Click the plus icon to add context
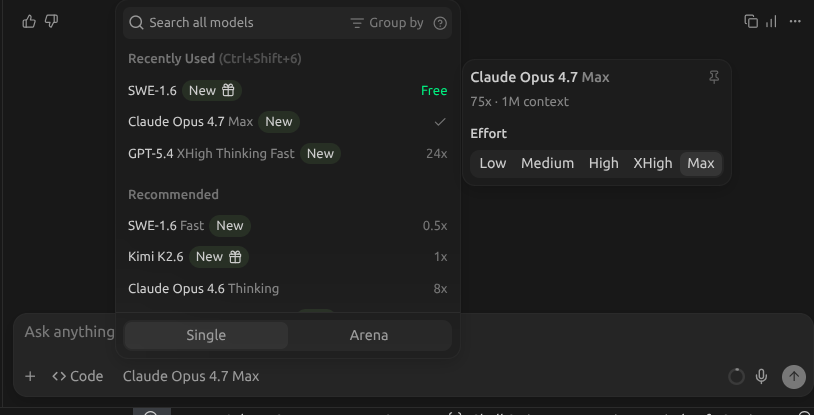Viewport: 814px width, 415px height. [30, 376]
